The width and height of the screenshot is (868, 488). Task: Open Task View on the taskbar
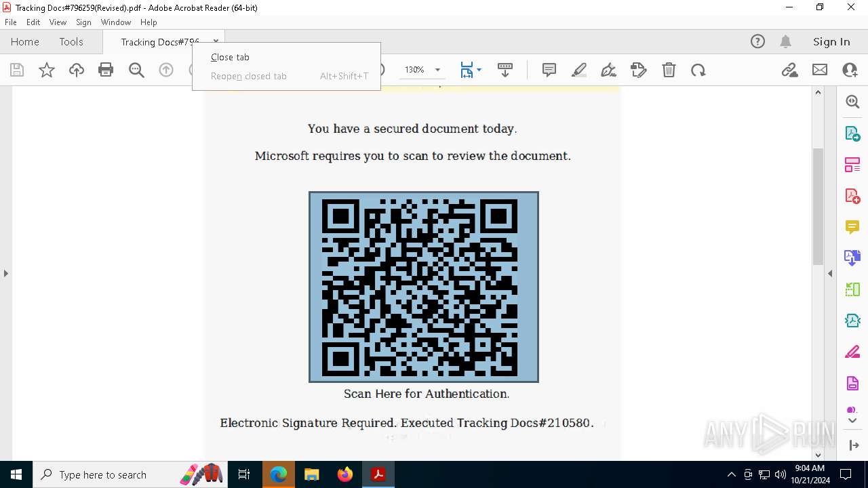coord(244,474)
